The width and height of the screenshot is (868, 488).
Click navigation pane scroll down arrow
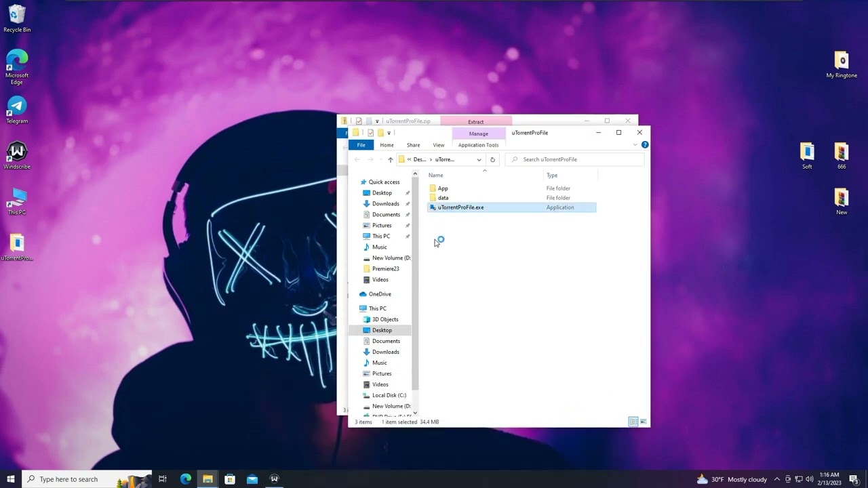point(415,413)
